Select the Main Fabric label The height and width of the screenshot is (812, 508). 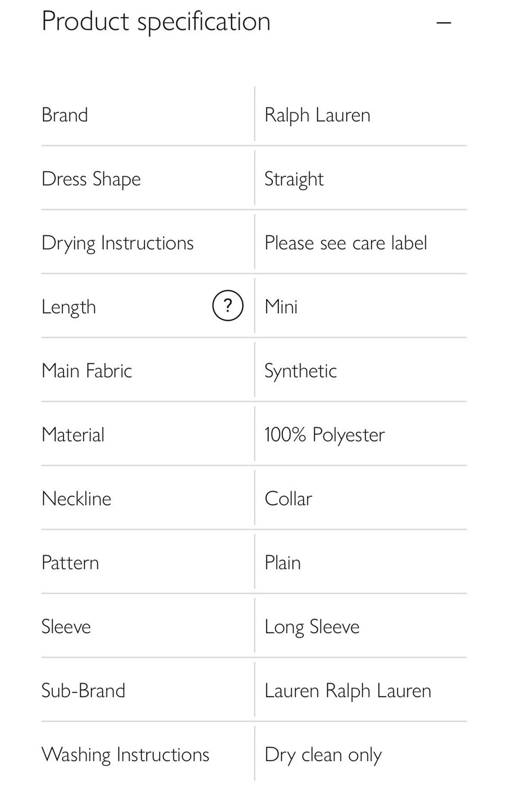[87, 371]
